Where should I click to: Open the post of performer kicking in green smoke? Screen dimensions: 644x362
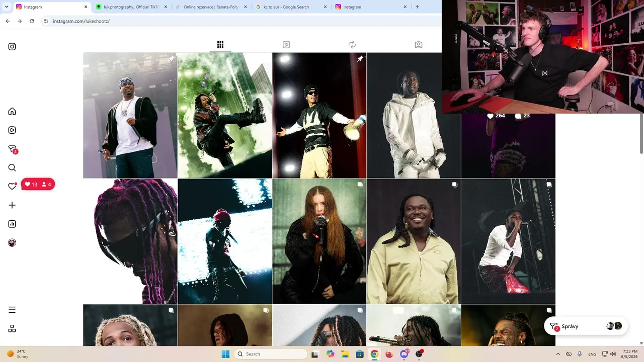pos(225,115)
